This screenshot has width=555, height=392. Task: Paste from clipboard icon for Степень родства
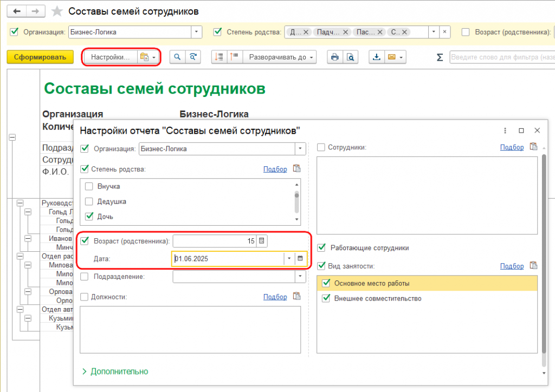pos(296,168)
